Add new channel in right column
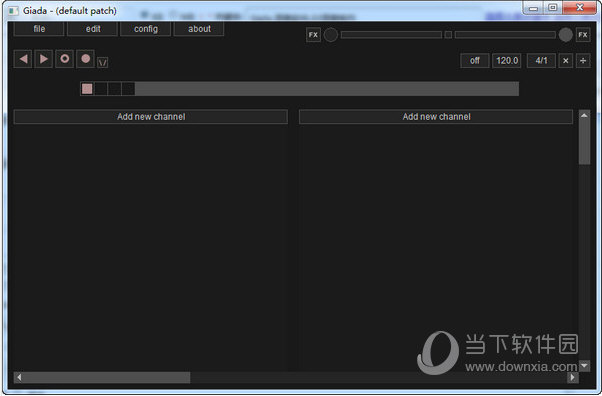The image size is (602, 396). click(x=436, y=117)
